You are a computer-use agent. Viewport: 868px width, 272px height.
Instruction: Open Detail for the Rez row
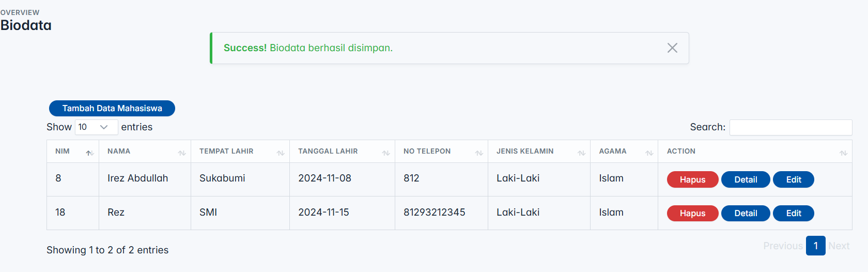[x=746, y=213]
